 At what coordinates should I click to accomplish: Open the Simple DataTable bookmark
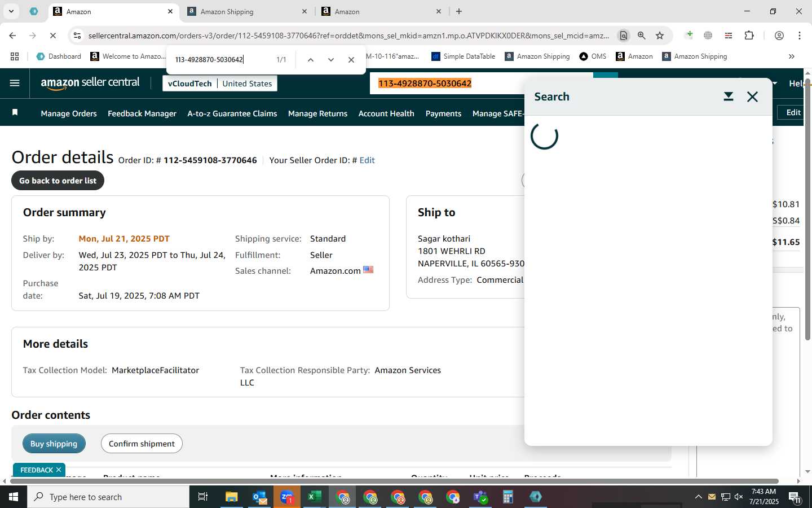pos(463,56)
